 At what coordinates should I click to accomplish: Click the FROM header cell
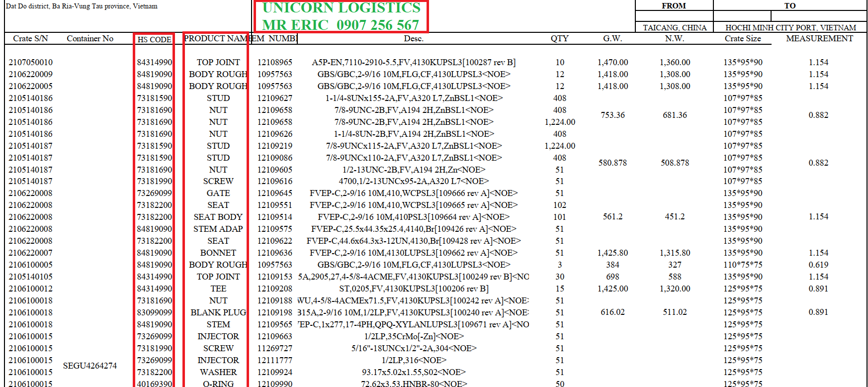pos(674,6)
